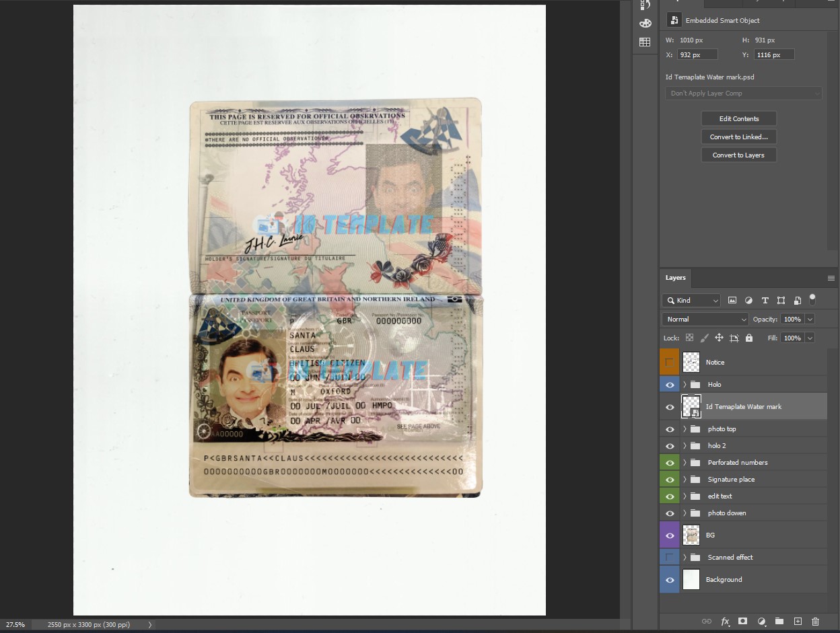Open the Color panel palette icon
This screenshot has width=840, height=633.
click(x=645, y=24)
